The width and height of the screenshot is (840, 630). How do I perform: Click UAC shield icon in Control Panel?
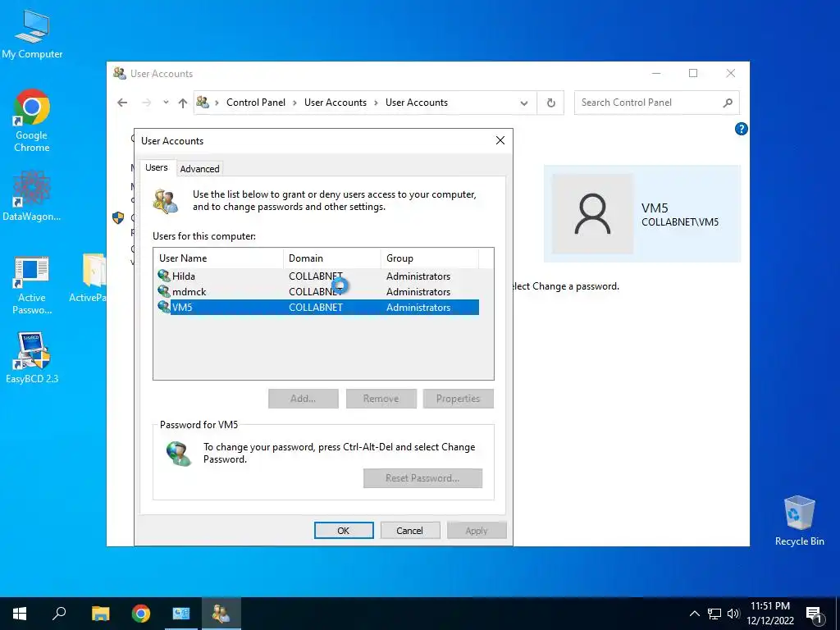(118, 217)
